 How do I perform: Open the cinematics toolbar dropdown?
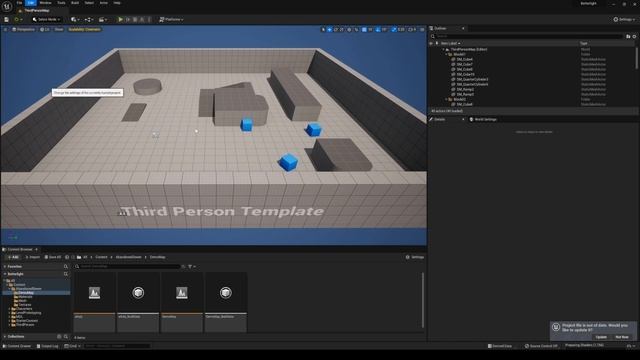(x=102, y=19)
